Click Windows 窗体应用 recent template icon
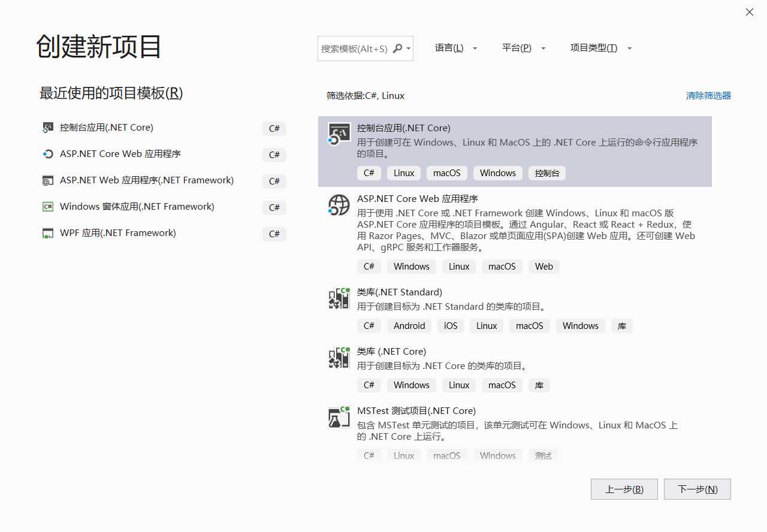The image size is (767, 532). [x=48, y=207]
